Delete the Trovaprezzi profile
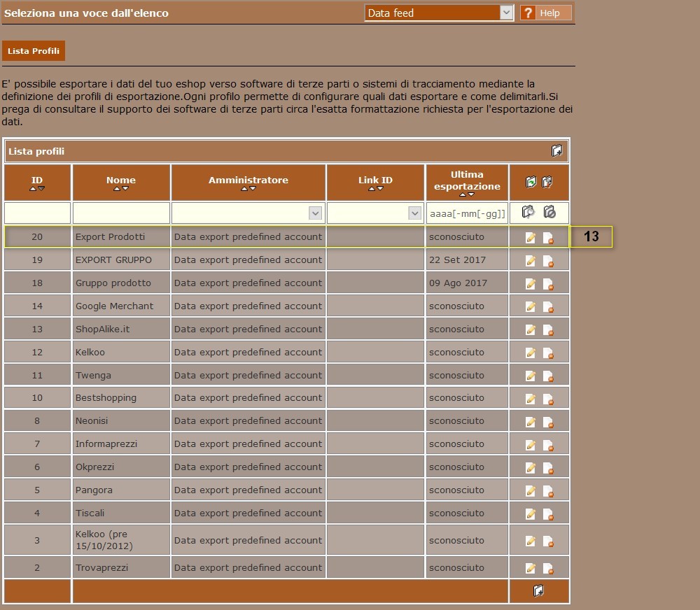 (x=548, y=569)
